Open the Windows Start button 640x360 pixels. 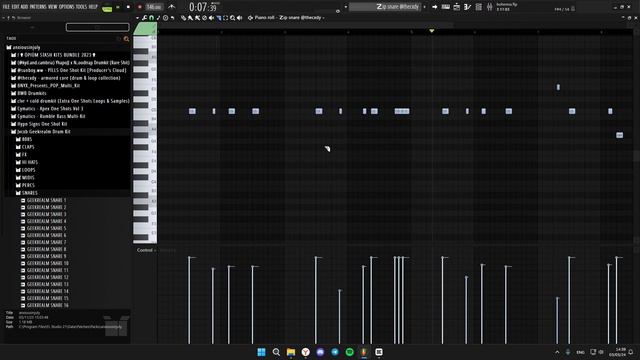pyautogui.click(x=261, y=352)
